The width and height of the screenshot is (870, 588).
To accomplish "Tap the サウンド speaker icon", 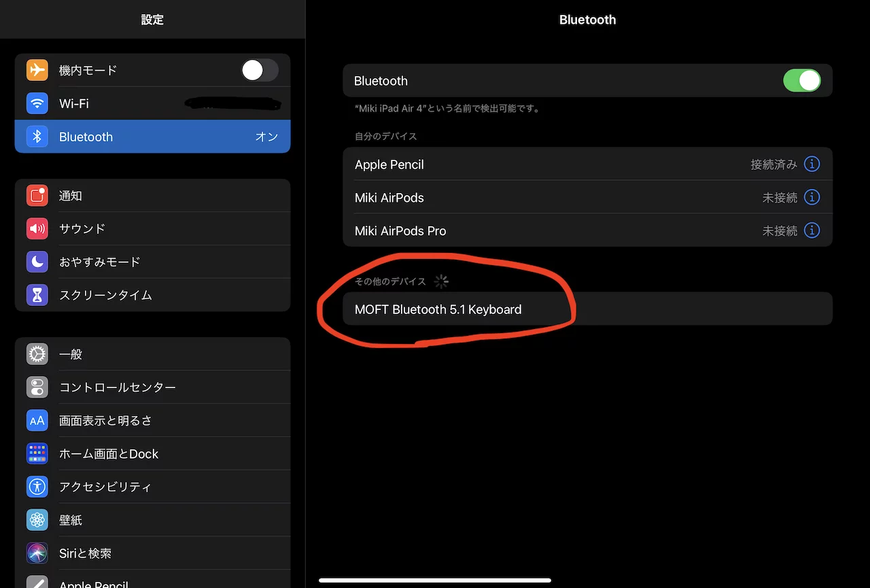I will click(x=37, y=228).
